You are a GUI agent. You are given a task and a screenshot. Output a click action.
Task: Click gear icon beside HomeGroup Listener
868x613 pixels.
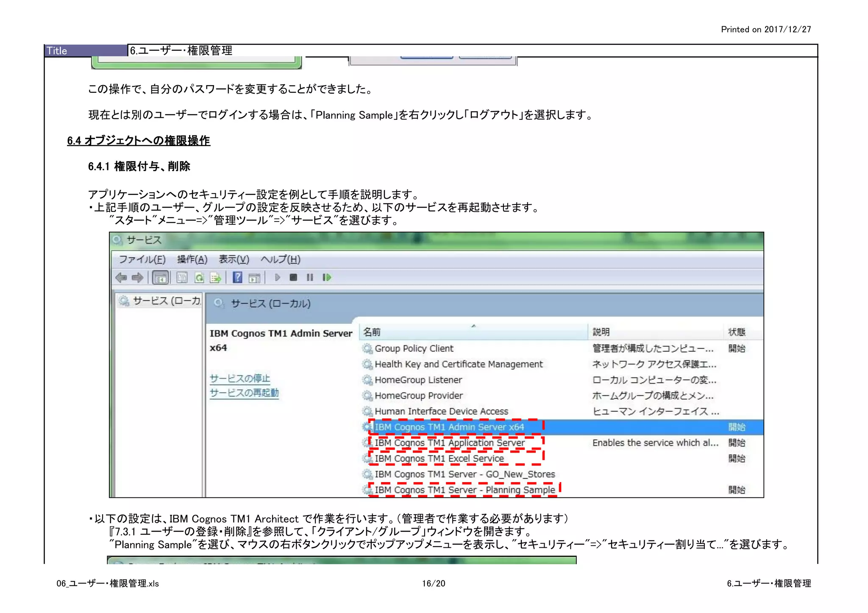(x=367, y=380)
